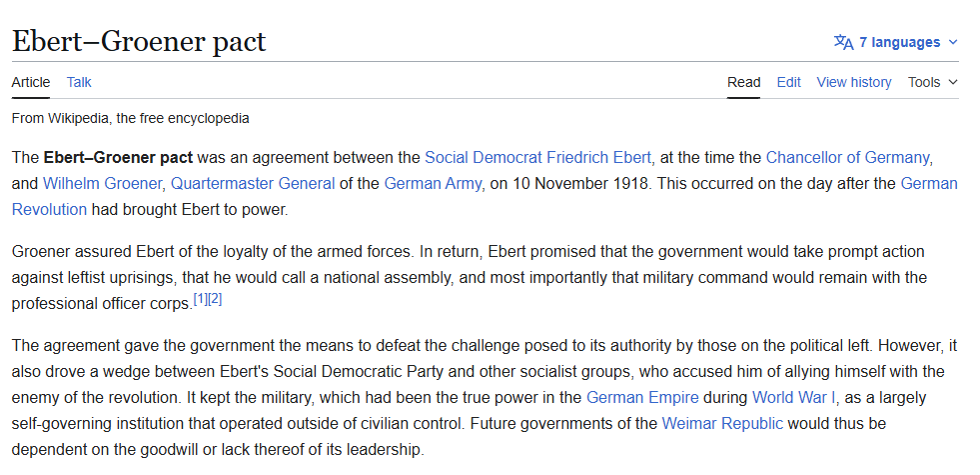Viewport: 980px width, 475px height.
Task: Switch to the Talk tab
Action: point(79,82)
